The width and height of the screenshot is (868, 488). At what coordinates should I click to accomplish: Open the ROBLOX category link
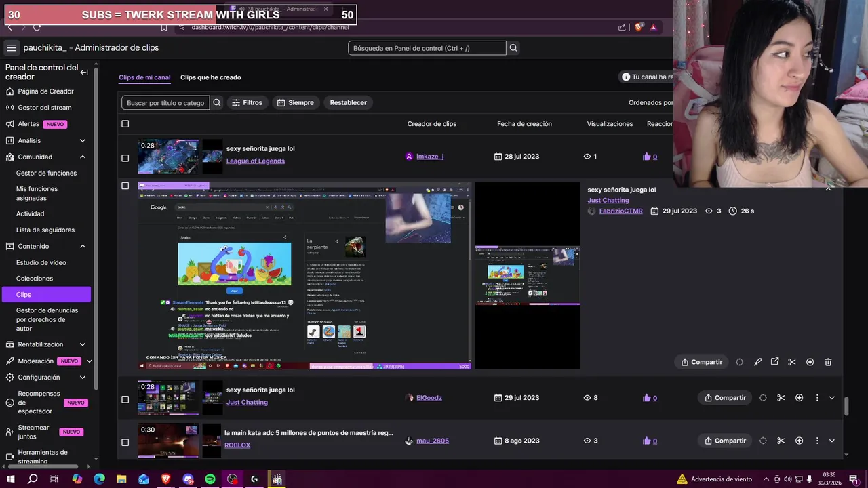click(237, 445)
